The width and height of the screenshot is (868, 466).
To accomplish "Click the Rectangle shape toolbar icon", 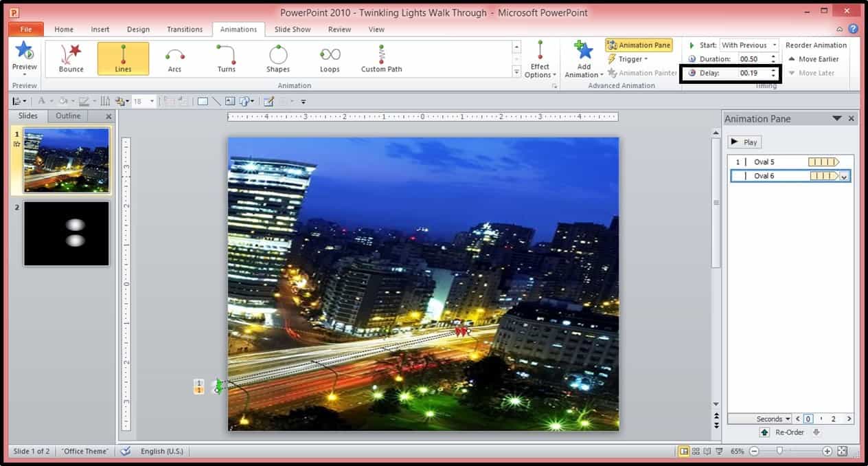I will point(203,101).
